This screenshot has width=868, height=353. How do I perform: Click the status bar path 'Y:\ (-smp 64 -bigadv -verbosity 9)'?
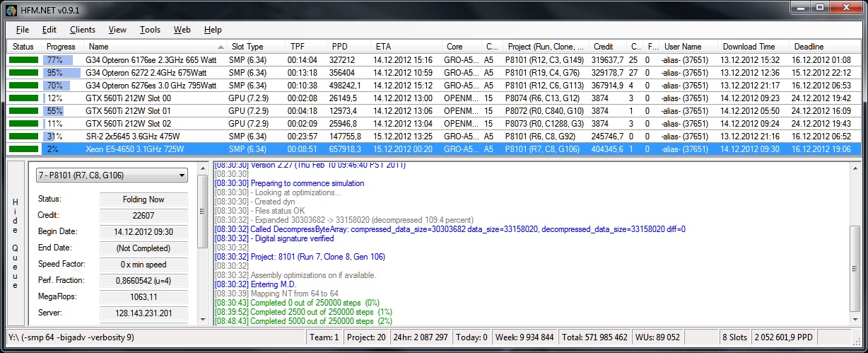(72, 338)
